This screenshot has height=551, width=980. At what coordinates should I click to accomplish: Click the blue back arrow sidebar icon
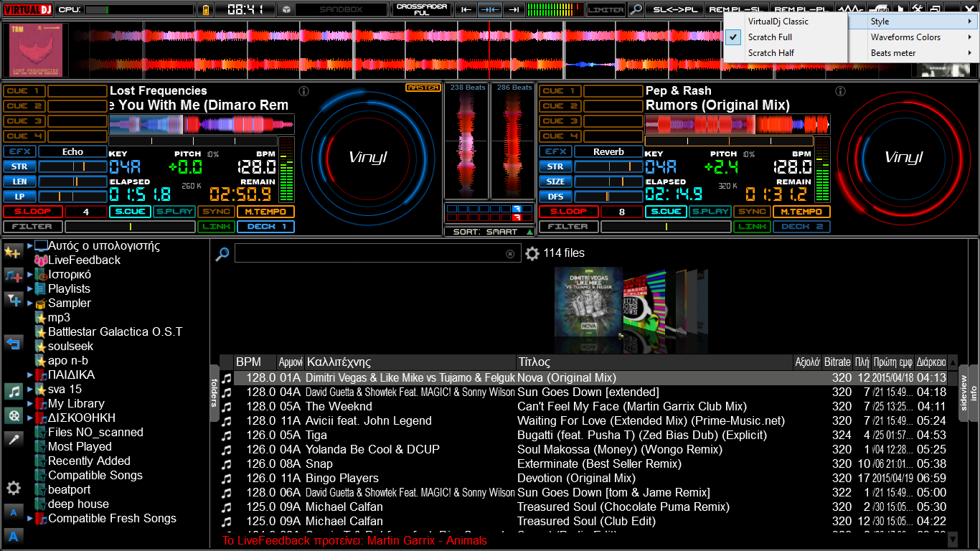[x=13, y=343]
